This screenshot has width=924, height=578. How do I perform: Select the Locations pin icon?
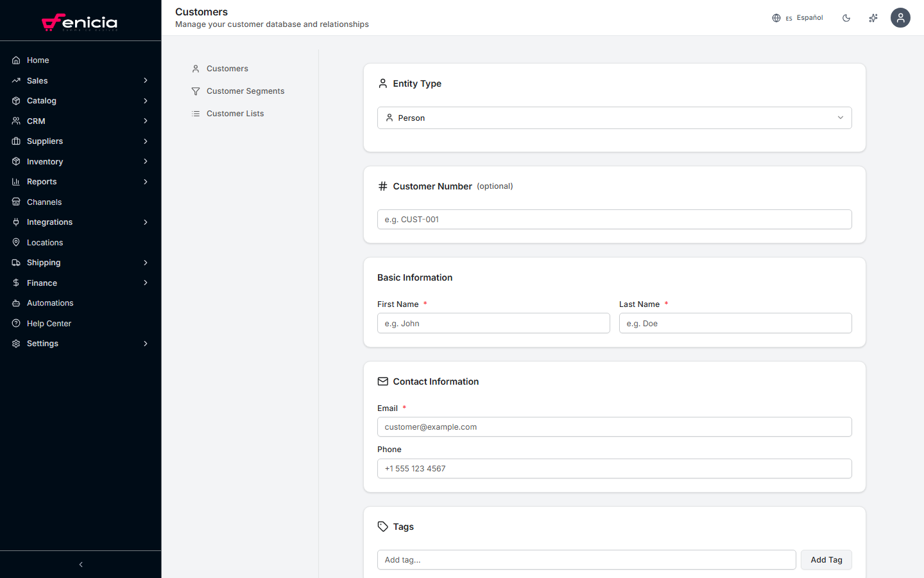[15, 242]
